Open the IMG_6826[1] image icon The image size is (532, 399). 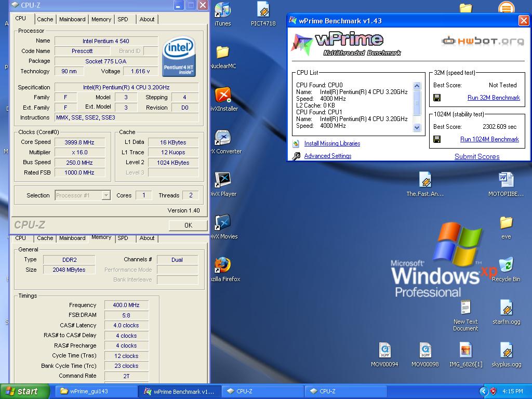click(x=465, y=350)
